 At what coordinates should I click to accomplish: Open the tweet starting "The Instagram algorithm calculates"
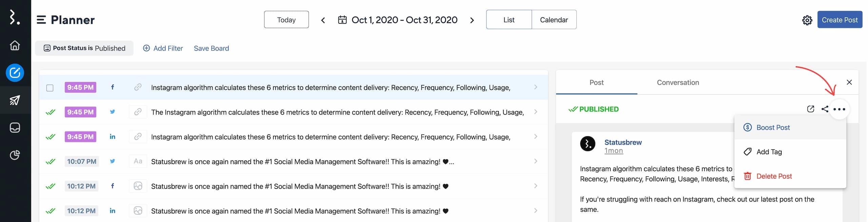click(337, 112)
